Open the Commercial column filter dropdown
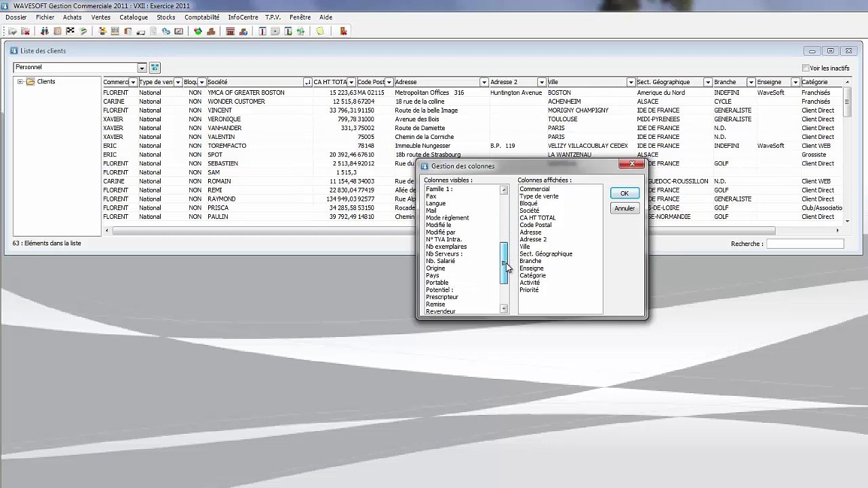The width and height of the screenshot is (868, 488). (133, 82)
